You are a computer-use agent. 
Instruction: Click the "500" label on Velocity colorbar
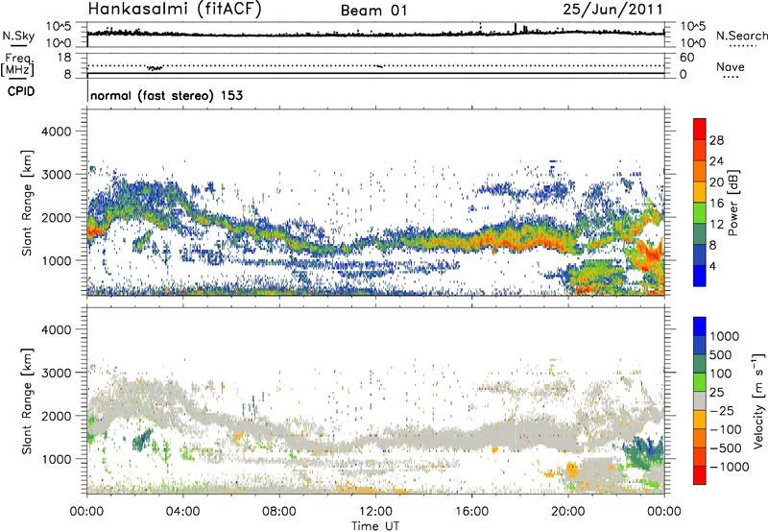coord(721,354)
